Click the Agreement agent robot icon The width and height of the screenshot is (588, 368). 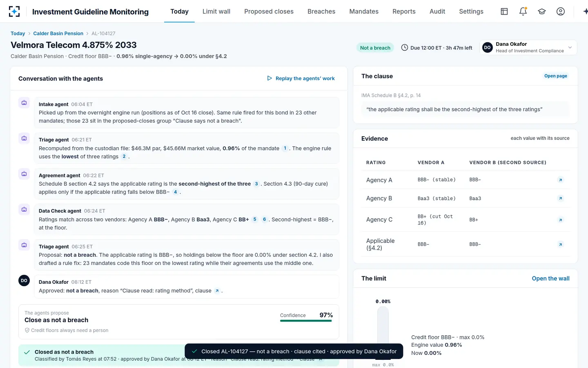[24, 174]
